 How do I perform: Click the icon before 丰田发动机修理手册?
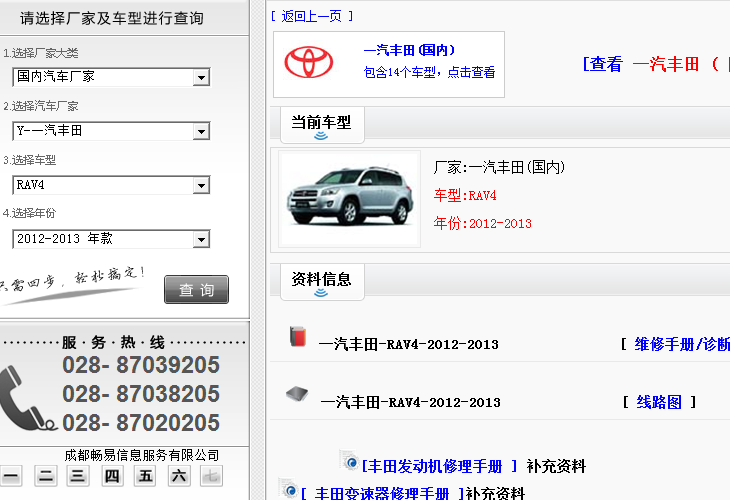[349, 461]
